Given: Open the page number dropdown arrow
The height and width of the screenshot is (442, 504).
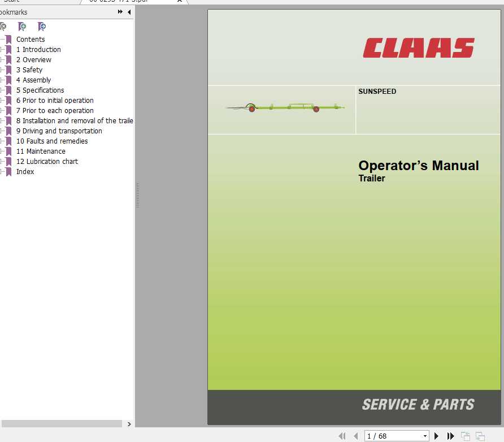Looking at the screenshot, I should (425, 435).
